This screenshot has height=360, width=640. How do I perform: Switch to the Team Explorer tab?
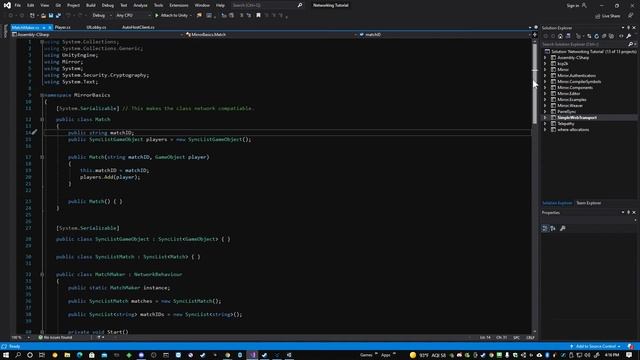[589, 203]
